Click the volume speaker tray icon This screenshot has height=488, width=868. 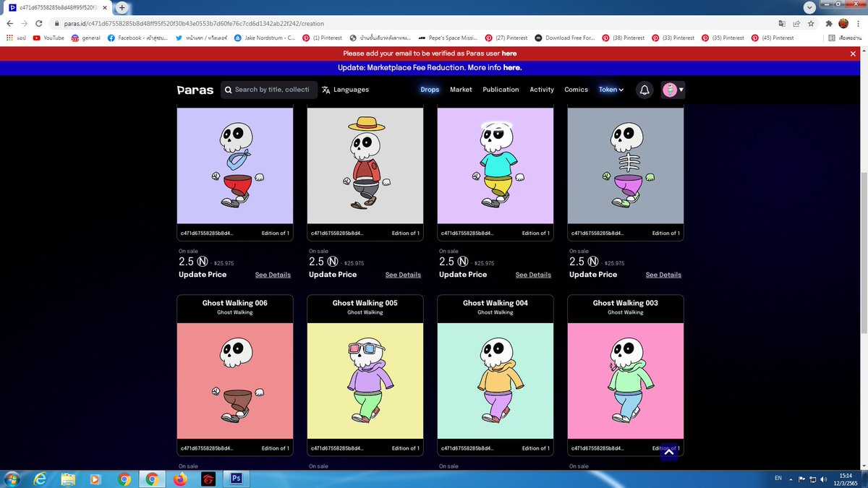(824, 479)
